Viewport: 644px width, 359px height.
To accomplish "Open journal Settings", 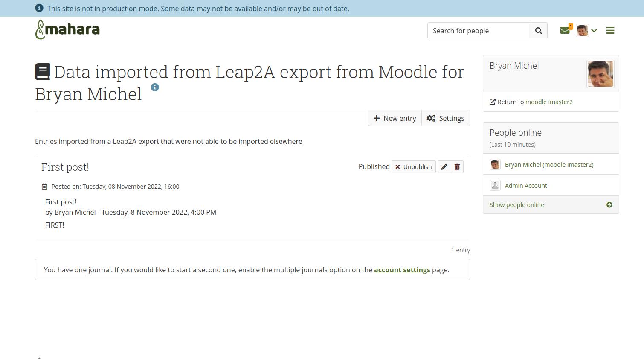I will 446,118.
